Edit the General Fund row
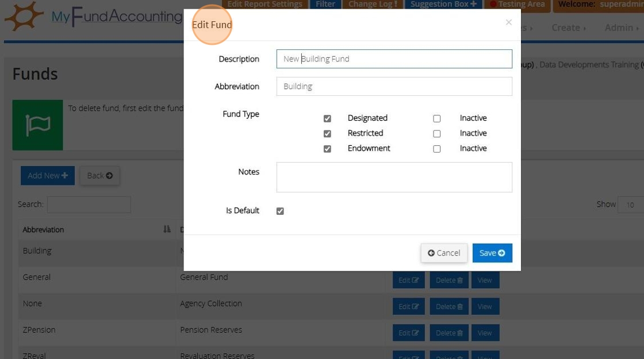Screen dimensions: 644x359 [409, 280]
